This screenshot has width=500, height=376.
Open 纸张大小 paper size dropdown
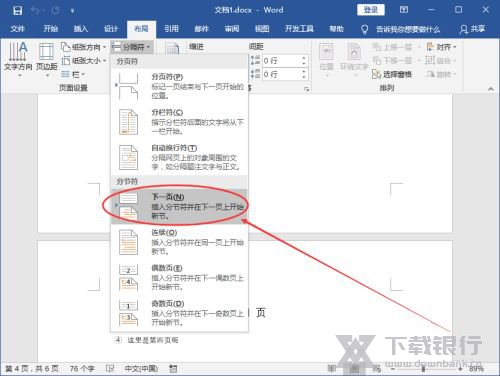pos(84,61)
